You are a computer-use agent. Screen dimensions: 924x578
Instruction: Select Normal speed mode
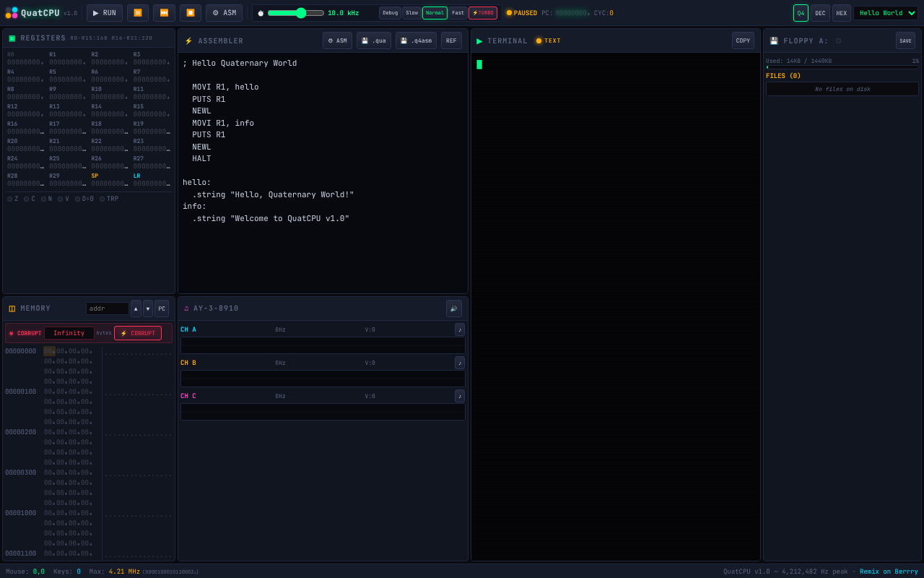pyautogui.click(x=435, y=13)
